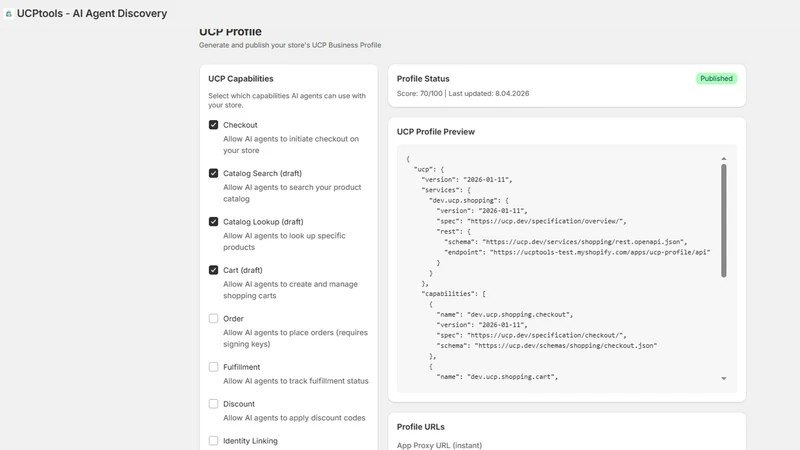Click the JSON "capabilities": [ line
The image size is (800, 450).
454,294
